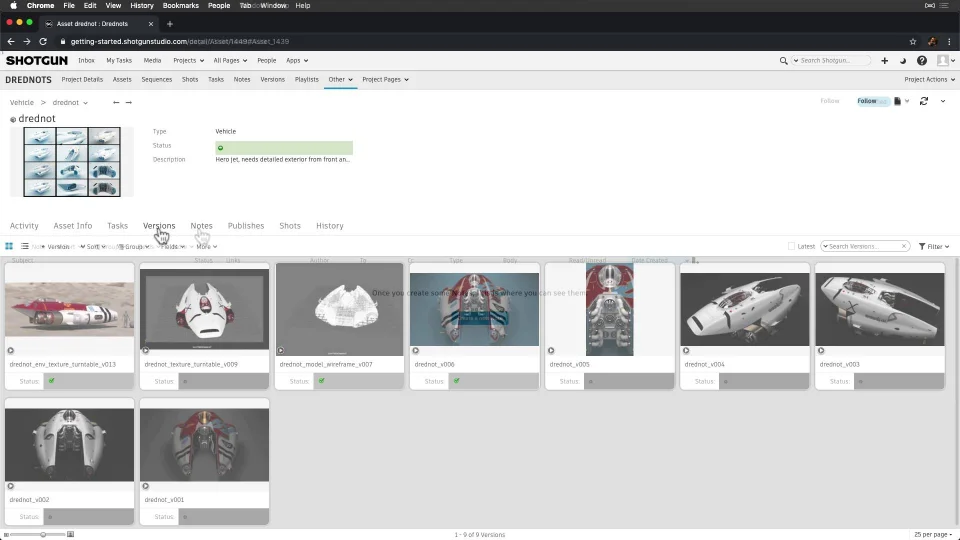
Task: Switch to the Asset Info tab
Action: pyautogui.click(x=73, y=226)
